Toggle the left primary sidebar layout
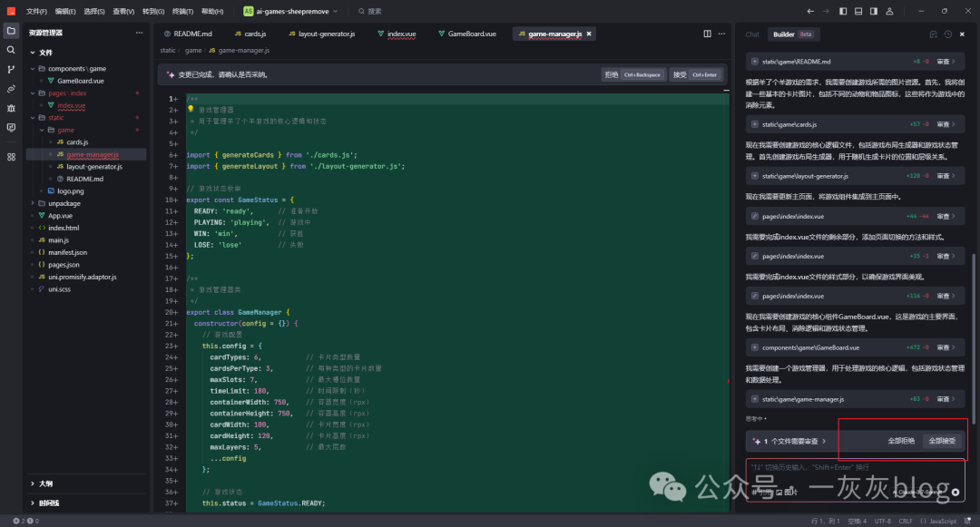Image resolution: width=980 pixels, height=527 pixels. tap(844, 11)
